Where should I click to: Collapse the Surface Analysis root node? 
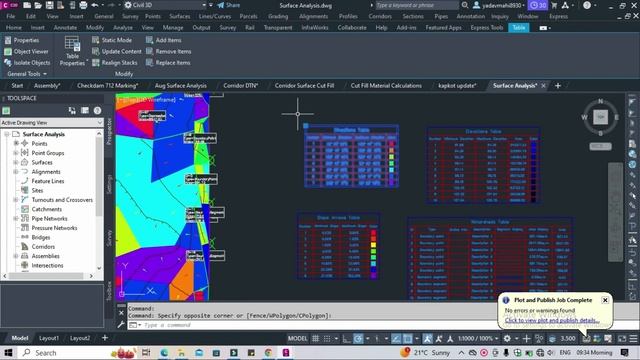pyautogui.click(x=7, y=134)
